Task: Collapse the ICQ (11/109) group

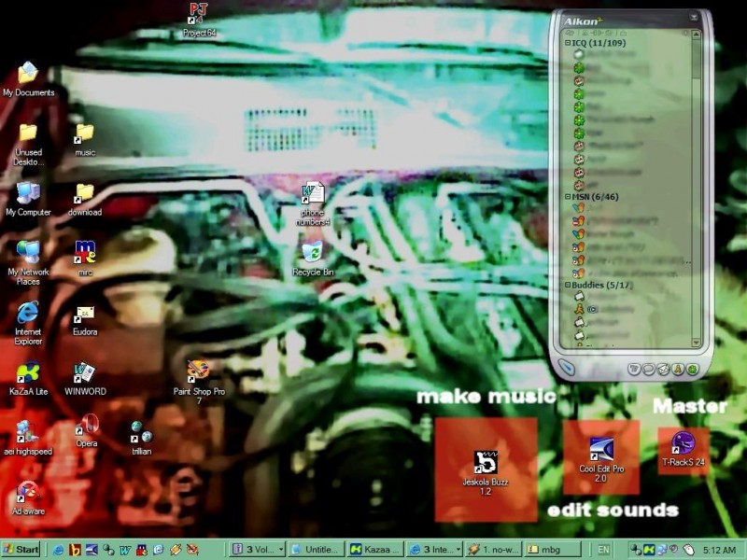Action: (x=568, y=43)
